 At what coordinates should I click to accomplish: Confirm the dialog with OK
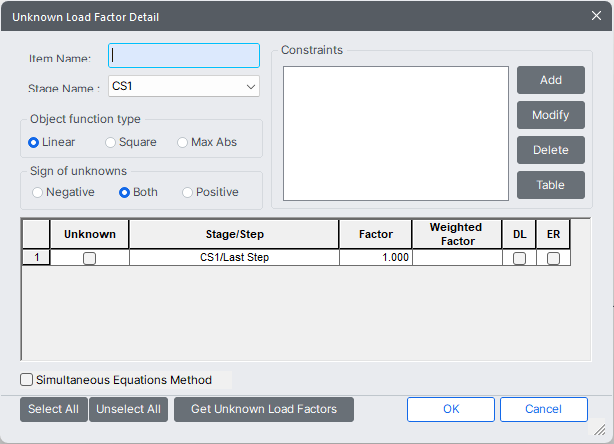(x=451, y=410)
